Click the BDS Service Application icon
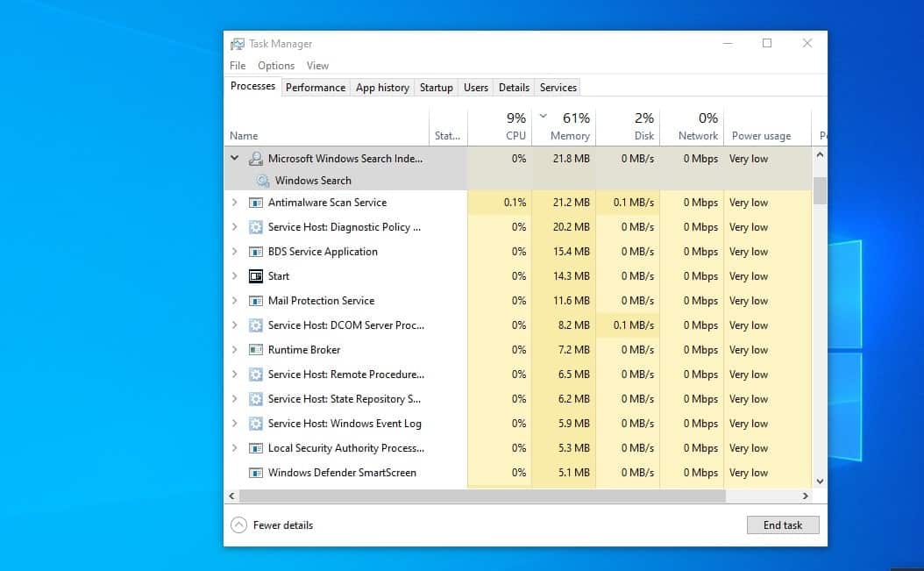 [256, 252]
